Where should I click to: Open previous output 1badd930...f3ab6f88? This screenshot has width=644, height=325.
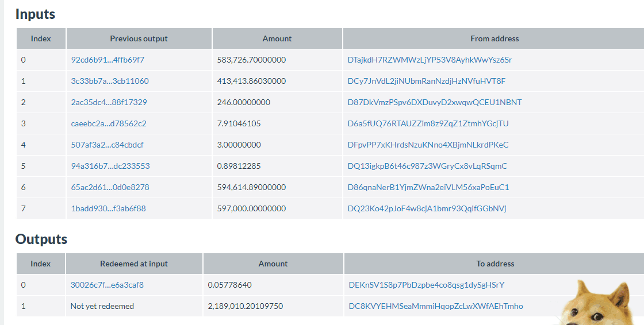coord(109,208)
